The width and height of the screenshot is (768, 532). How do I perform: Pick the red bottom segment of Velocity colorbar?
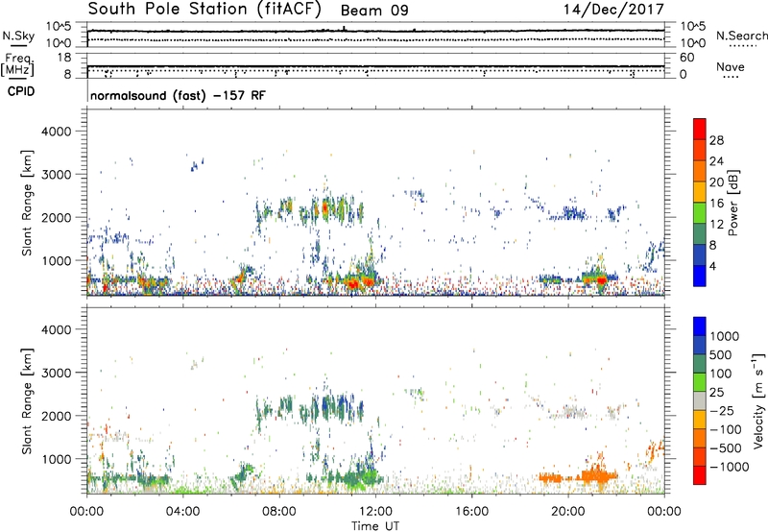pos(700,475)
